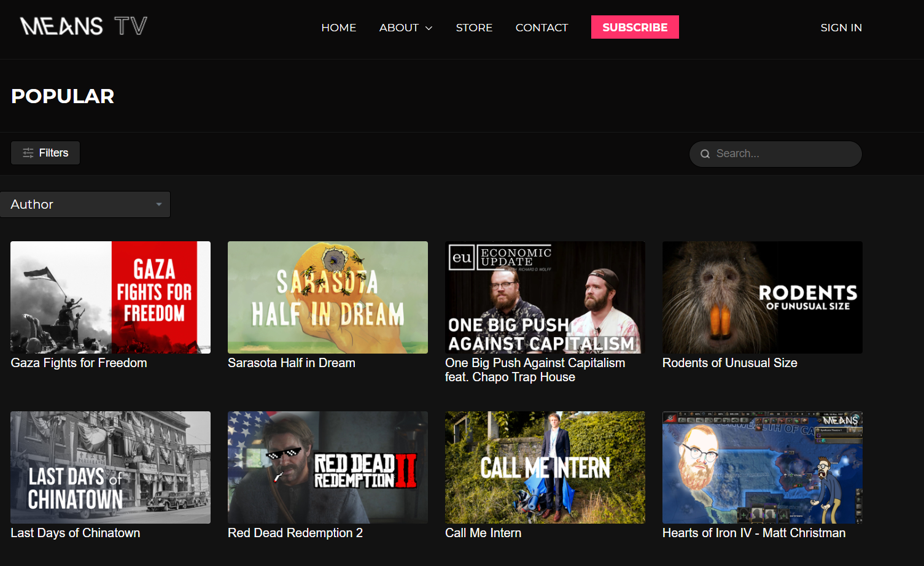Open the Contact page

point(542,28)
